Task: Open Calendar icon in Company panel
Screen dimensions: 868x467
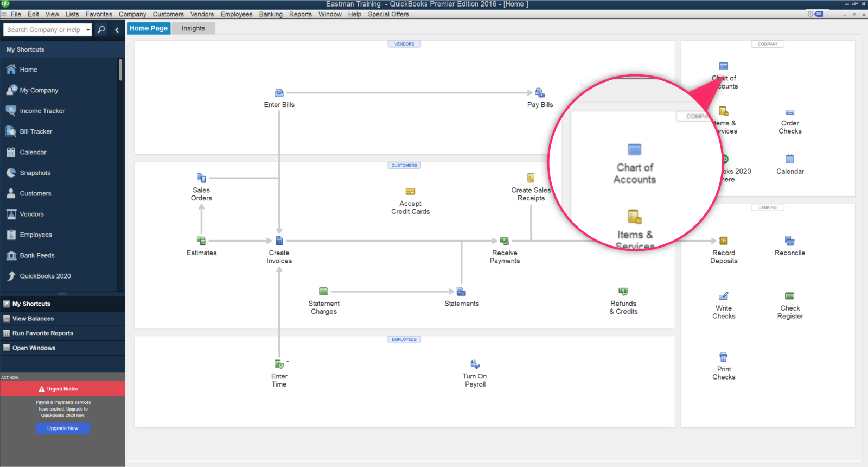Action: click(790, 159)
